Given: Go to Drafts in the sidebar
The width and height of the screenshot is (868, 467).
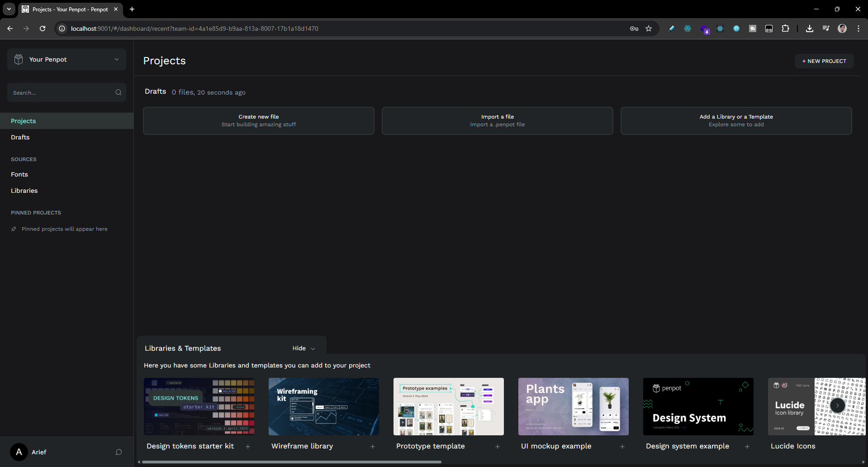Looking at the screenshot, I should tap(20, 137).
